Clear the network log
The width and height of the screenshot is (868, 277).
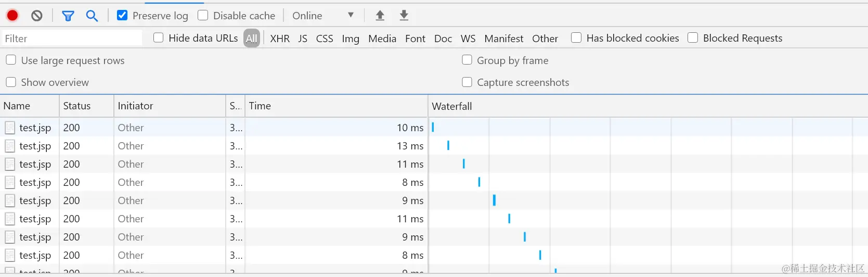tap(36, 16)
